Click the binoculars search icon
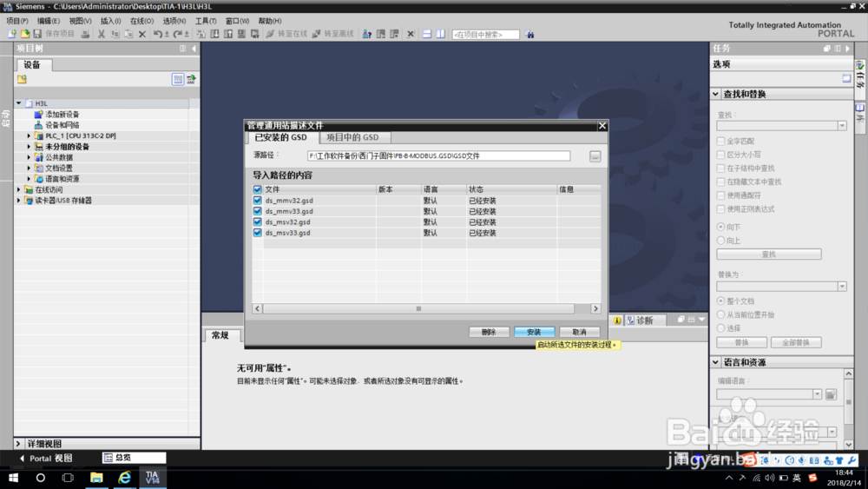Viewport: 868px width, 489px height. pyautogui.click(x=529, y=35)
